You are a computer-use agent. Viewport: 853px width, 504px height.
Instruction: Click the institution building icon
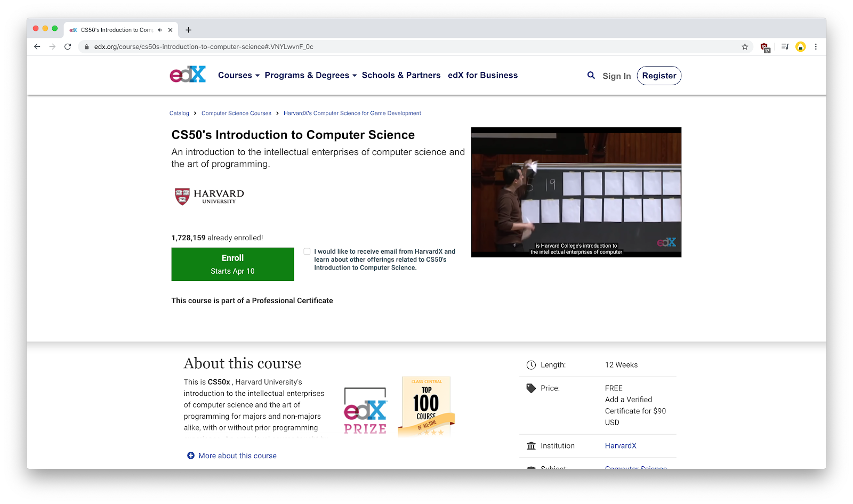click(x=531, y=446)
